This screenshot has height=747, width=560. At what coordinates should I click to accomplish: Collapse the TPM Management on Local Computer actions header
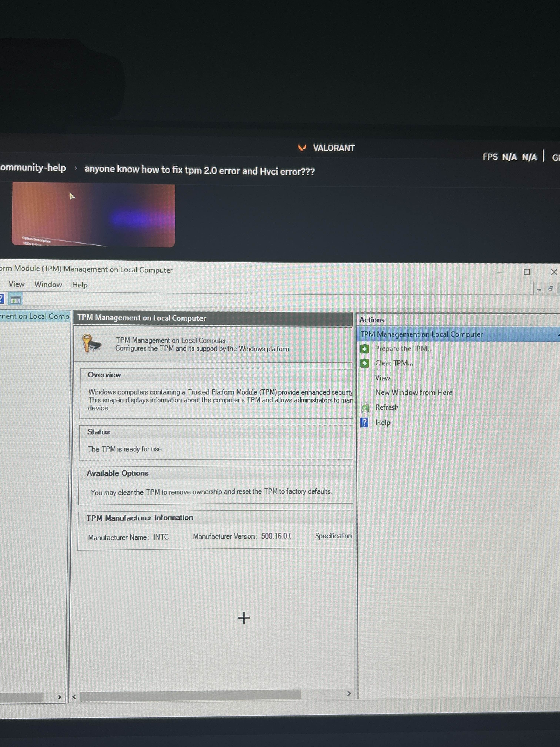pos(422,334)
